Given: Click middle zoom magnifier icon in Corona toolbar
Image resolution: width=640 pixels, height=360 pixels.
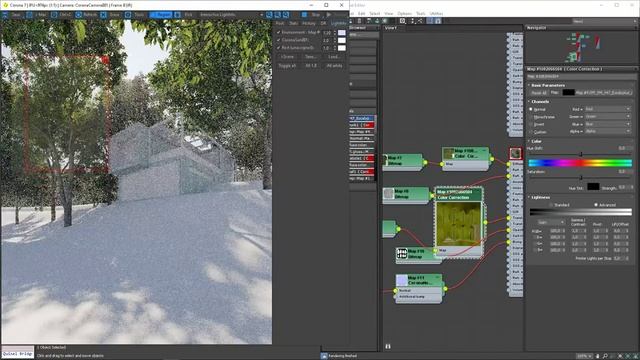Looking at the screenshot, I should coord(278,15).
